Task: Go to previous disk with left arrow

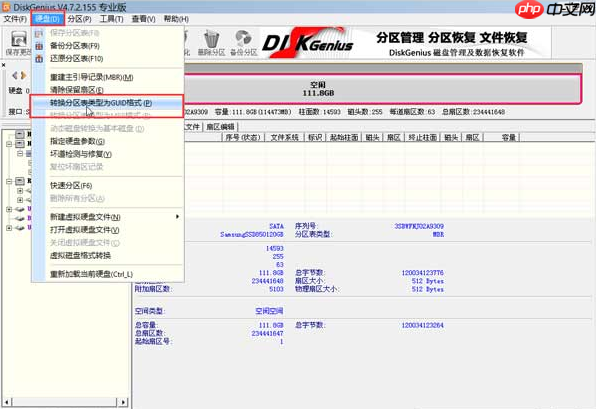Action: (x=15, y=75)
